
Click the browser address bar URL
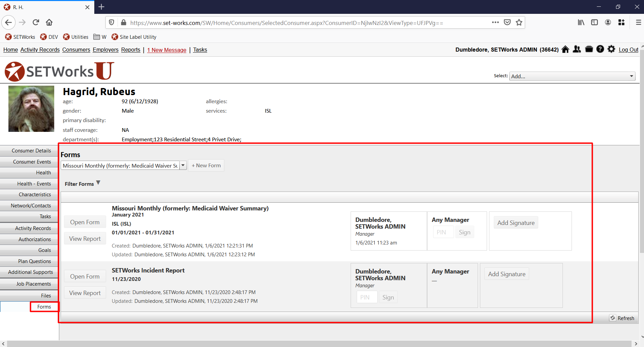pos(287,23)
